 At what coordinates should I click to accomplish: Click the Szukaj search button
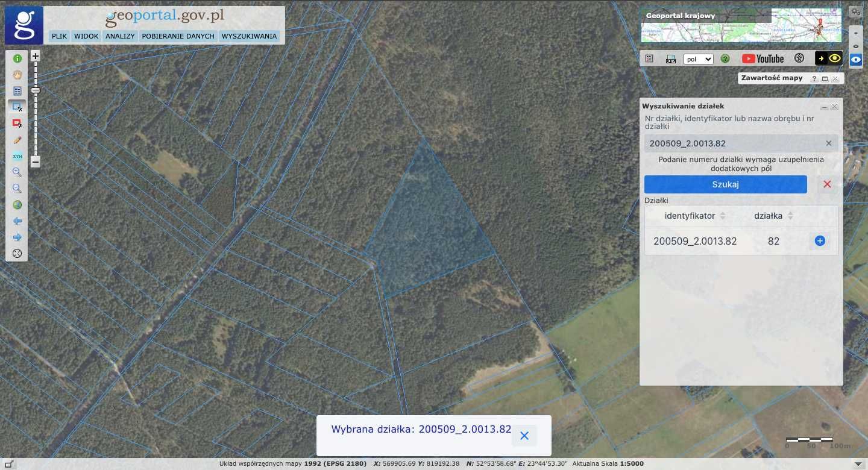click(x=726, y=184)
